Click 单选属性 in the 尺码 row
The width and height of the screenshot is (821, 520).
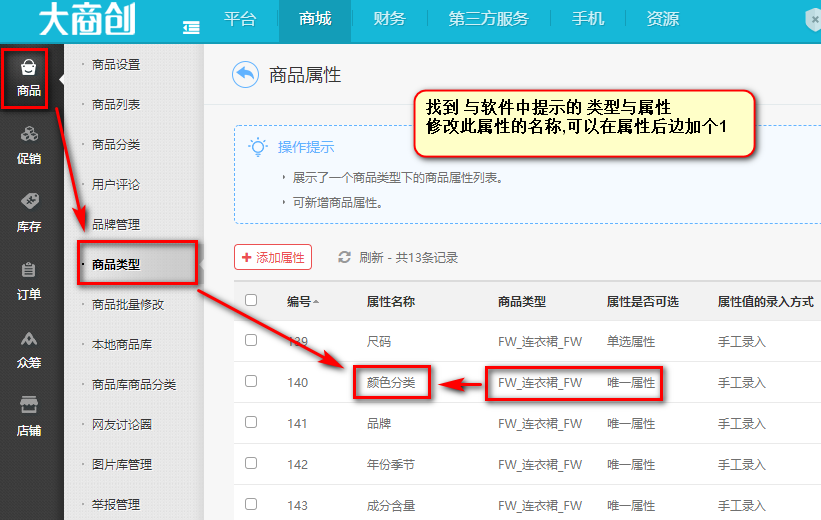631,342
